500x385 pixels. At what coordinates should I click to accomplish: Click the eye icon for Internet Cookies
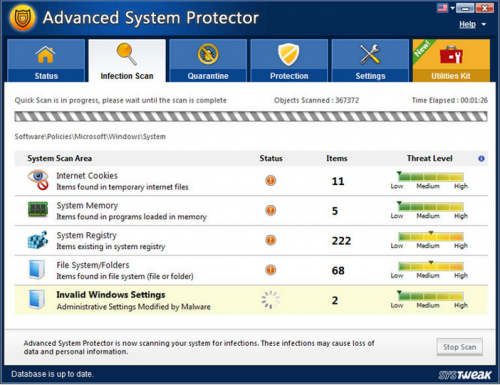38,180
